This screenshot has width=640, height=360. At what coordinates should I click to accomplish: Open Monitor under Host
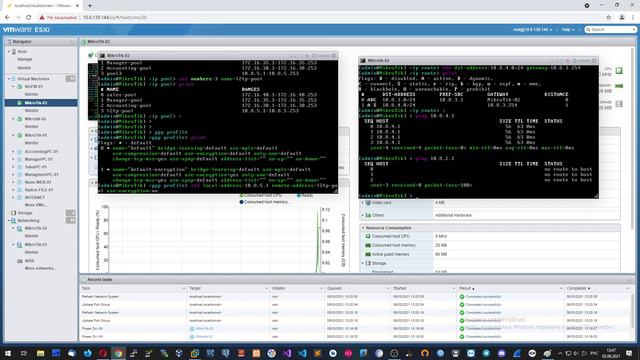click(24, 68)
